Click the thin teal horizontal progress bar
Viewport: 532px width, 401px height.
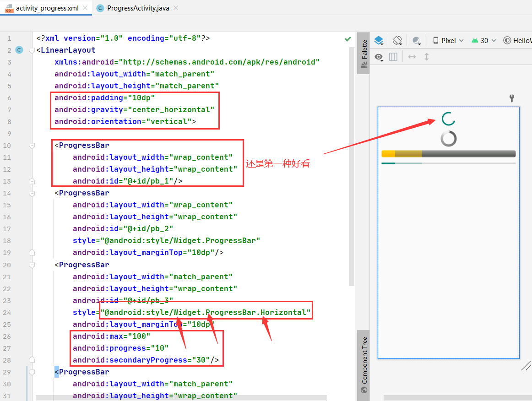tap(449, 163)
